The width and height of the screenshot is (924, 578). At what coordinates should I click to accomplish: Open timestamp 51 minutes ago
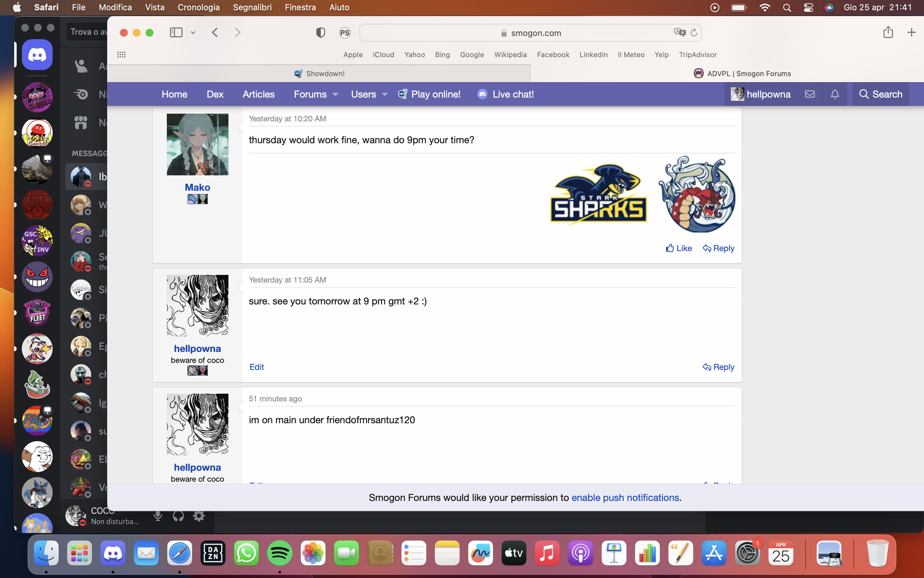(275, 399)
